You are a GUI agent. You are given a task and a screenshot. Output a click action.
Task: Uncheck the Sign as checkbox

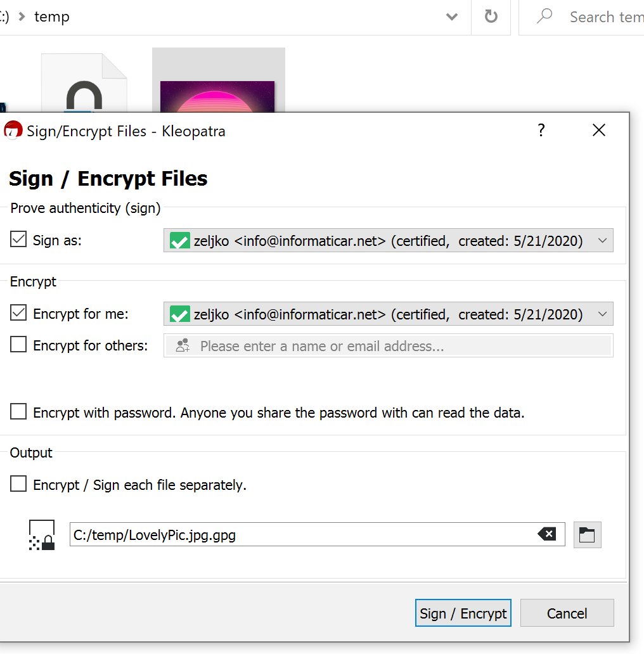click(18, 240)
